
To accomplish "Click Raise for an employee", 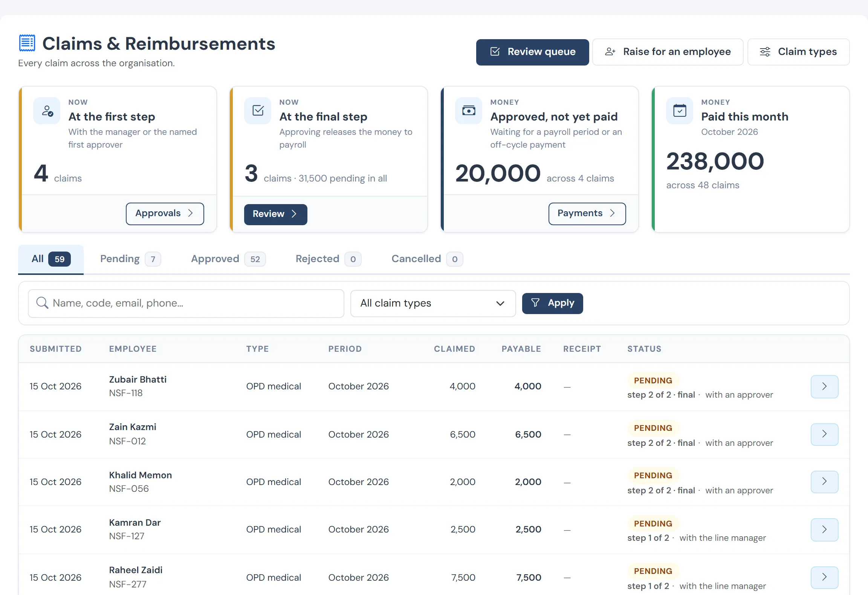I will [x=668, y=52].
